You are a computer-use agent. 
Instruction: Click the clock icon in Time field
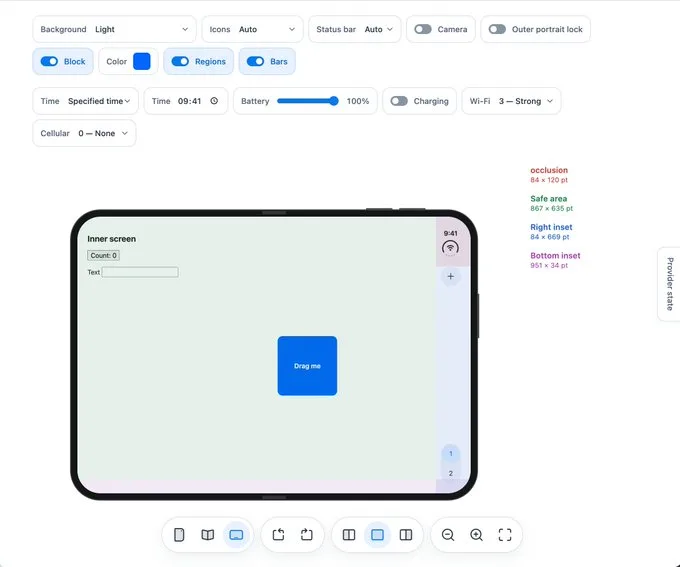[x=214, y=101]
